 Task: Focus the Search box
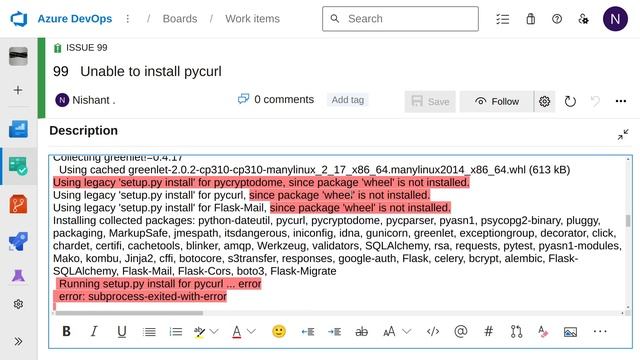click(400, 19)
